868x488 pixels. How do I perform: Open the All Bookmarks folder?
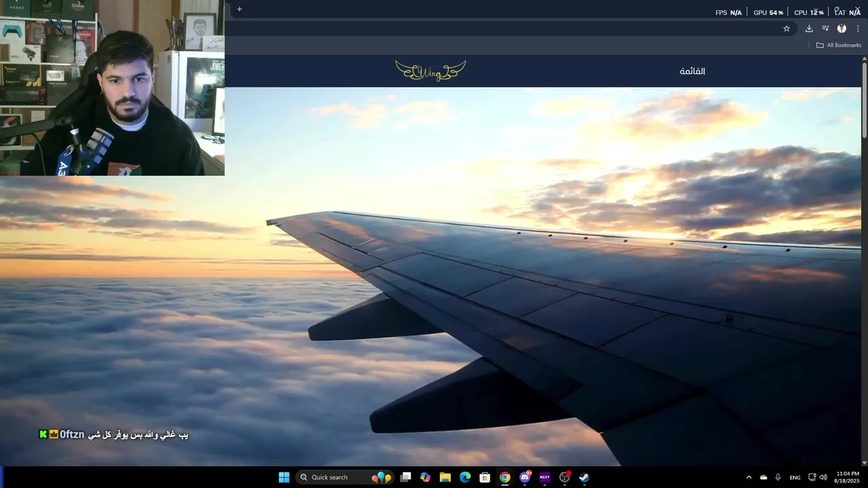click(x=839, y=45)
